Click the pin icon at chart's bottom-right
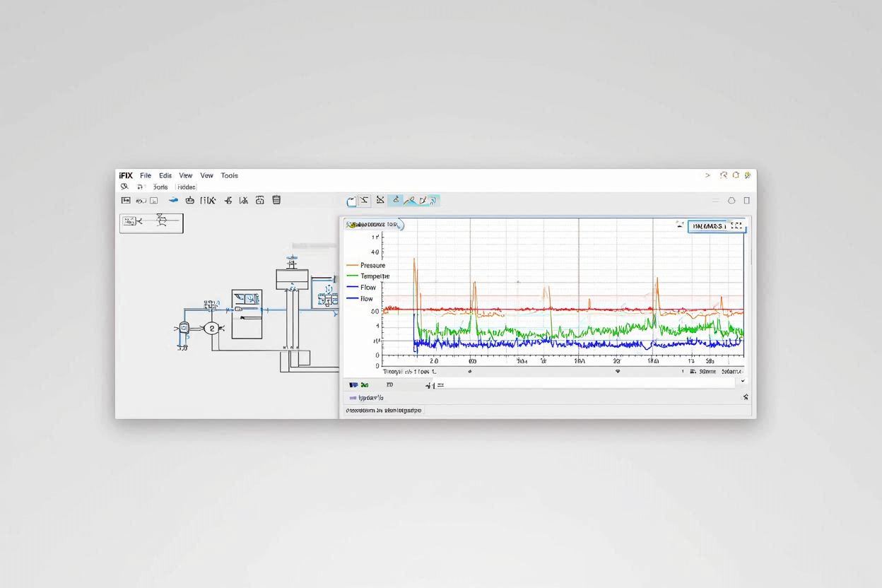 click(x=746, y=397)
